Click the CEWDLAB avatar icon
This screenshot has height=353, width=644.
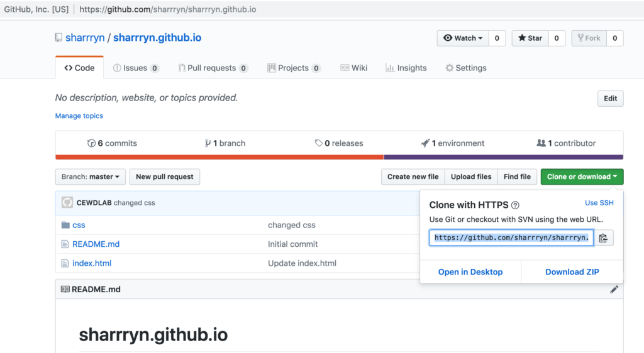[67, 202]
